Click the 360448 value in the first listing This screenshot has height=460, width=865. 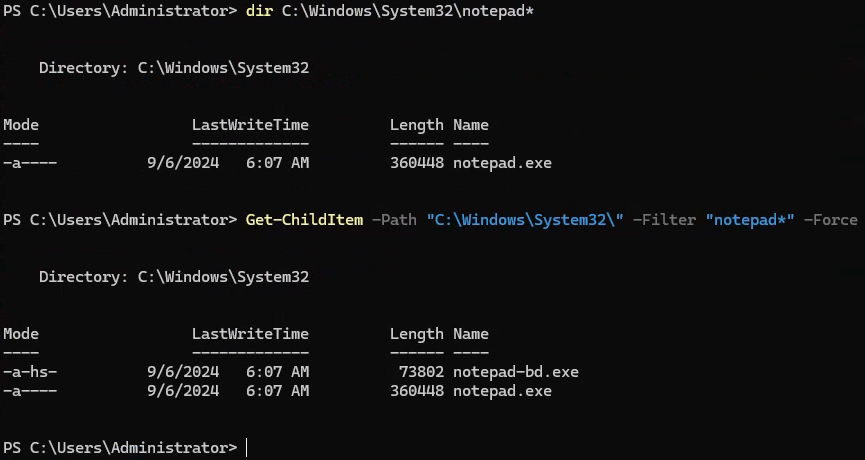pyautogui.click(x=416, y=162)
